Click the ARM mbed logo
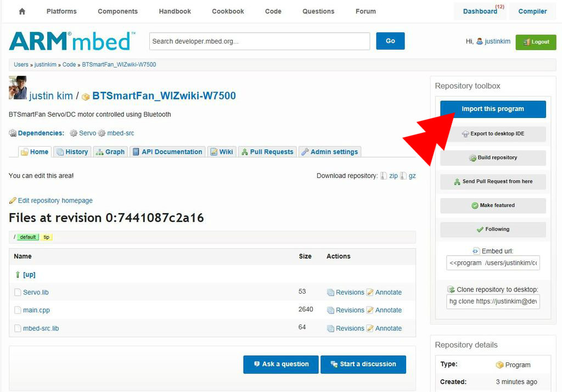Image resolution: width=562 pixels, height=392 pixels. [72, 41]
